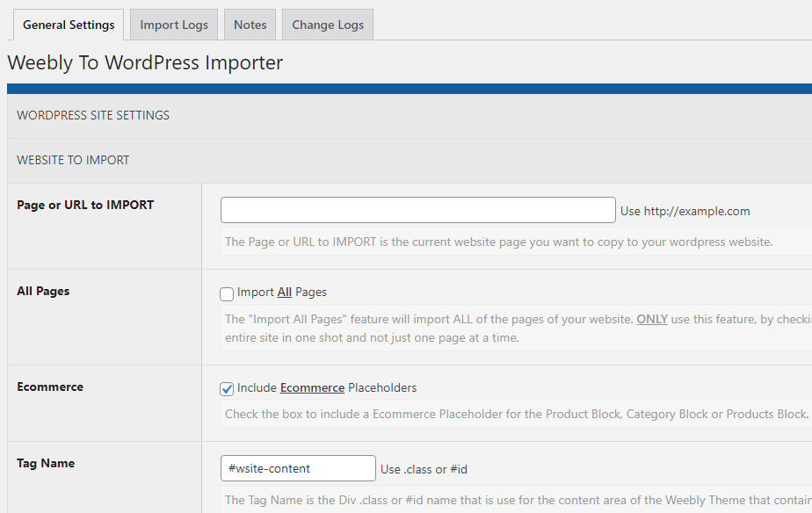Click the 'All Pages' row label
812x513 pixels.
(x=43, y=291)
